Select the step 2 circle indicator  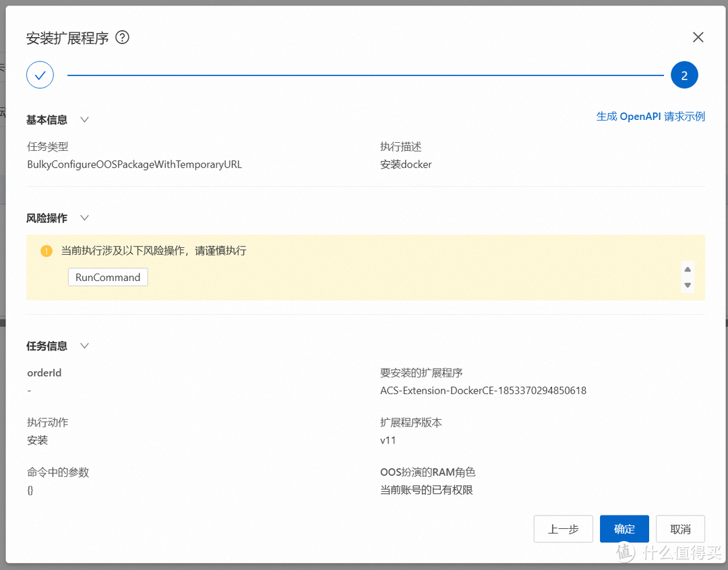tap(684, 75)
